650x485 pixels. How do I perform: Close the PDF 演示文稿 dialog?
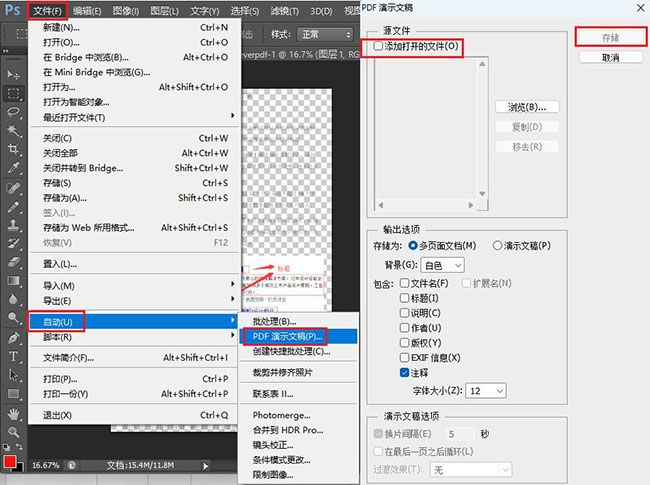(x=640, y=8)
